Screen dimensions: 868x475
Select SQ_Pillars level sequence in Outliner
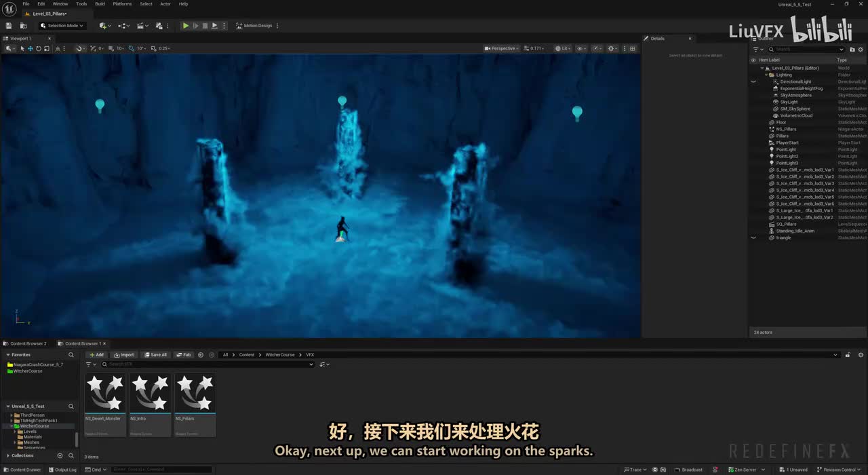coord(786,224)
